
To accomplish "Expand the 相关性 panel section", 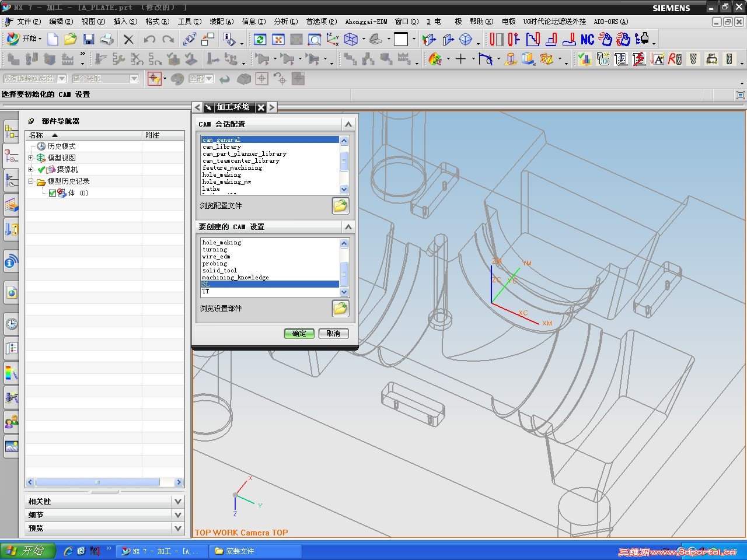I will click(178, 502).
